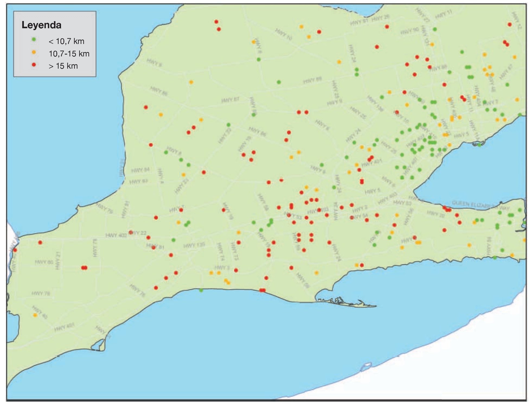Click the orange dot beside the HWY 40 label
The height and width of the screenshot is (407, 532).
(x=35, y=315)
